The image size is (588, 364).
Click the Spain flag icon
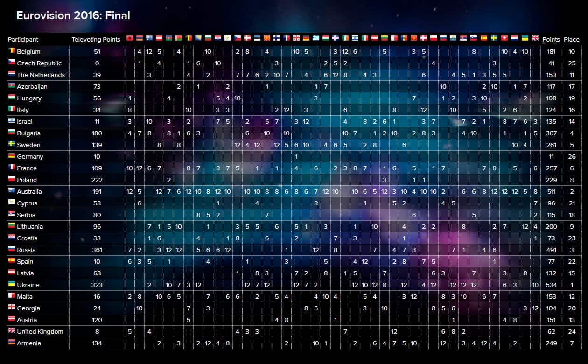(x=12, y=261)
